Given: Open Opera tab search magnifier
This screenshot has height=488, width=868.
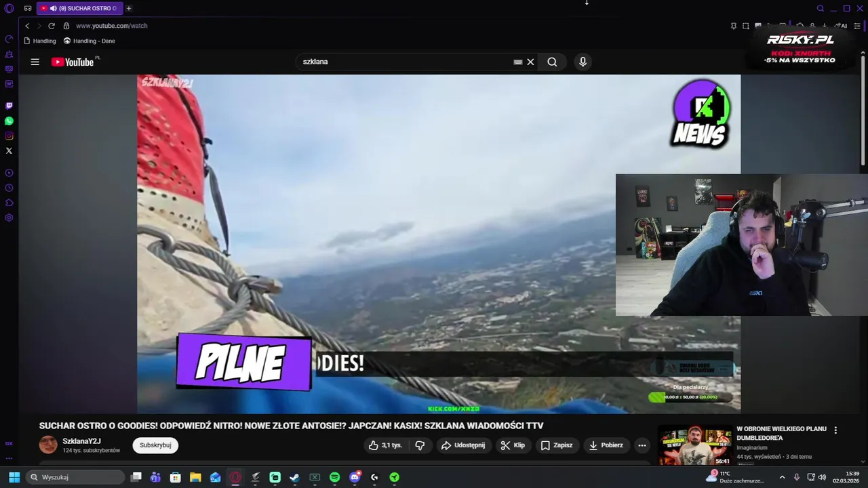Looking at the screenshot, I should (820, 8).
